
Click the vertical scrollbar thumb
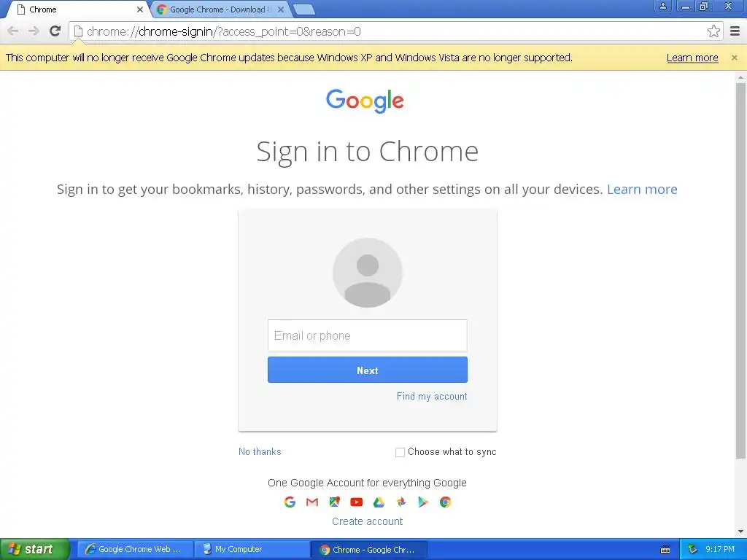point(740,271)
